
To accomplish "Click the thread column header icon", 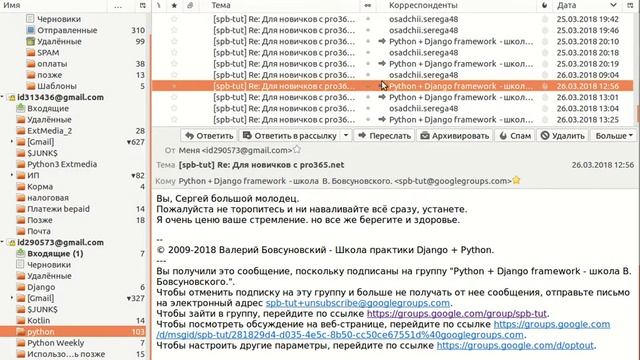I will 159,5.
